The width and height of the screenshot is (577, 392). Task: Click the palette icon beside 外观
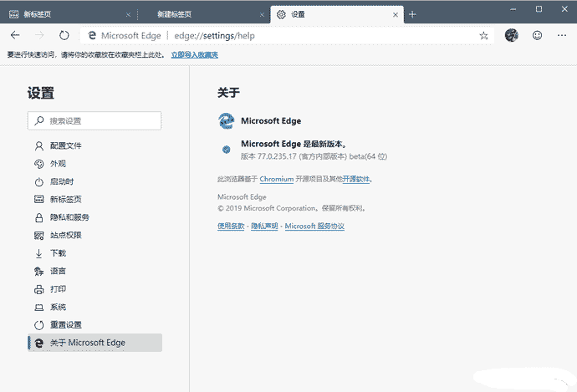[38, 164]
